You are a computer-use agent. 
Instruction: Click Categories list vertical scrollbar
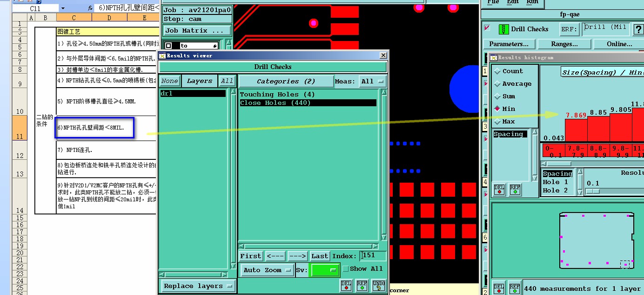click(384, 165)
